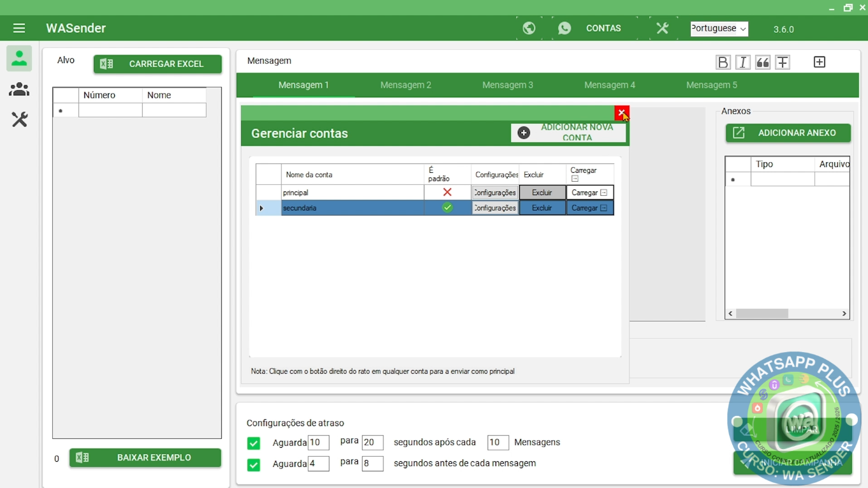Switch to Mensagem 3 tab
868x488 pixels.
point(508,85)
